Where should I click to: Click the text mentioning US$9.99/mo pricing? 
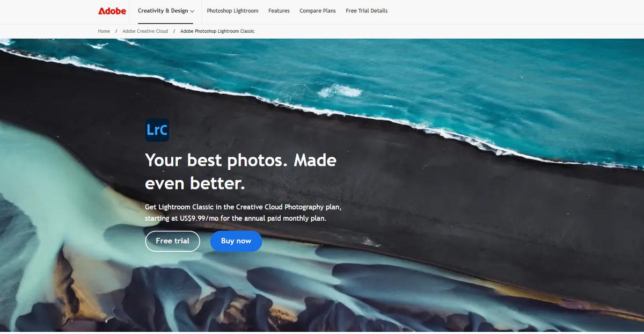point(243,213)
